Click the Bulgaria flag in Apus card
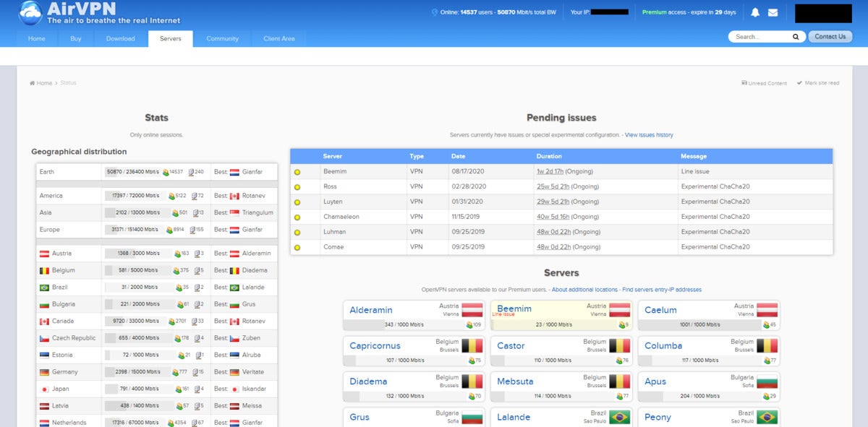This screenshot has width=868, height=427. [767, 381]
